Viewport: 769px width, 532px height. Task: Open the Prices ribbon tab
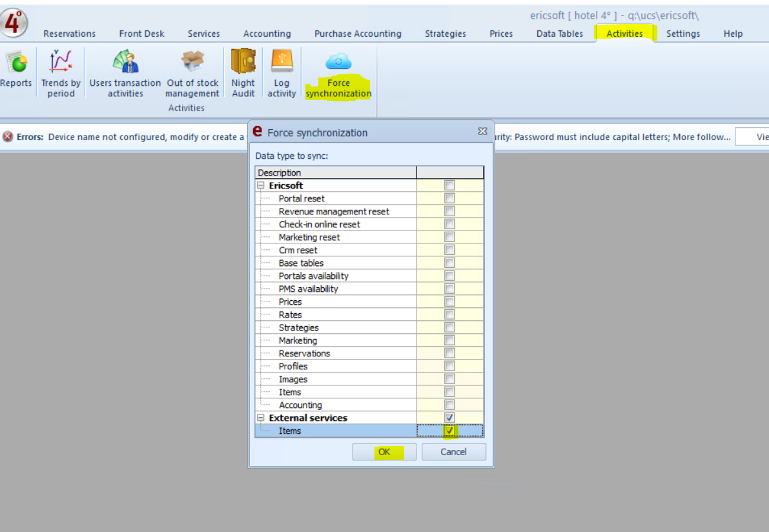501,34
